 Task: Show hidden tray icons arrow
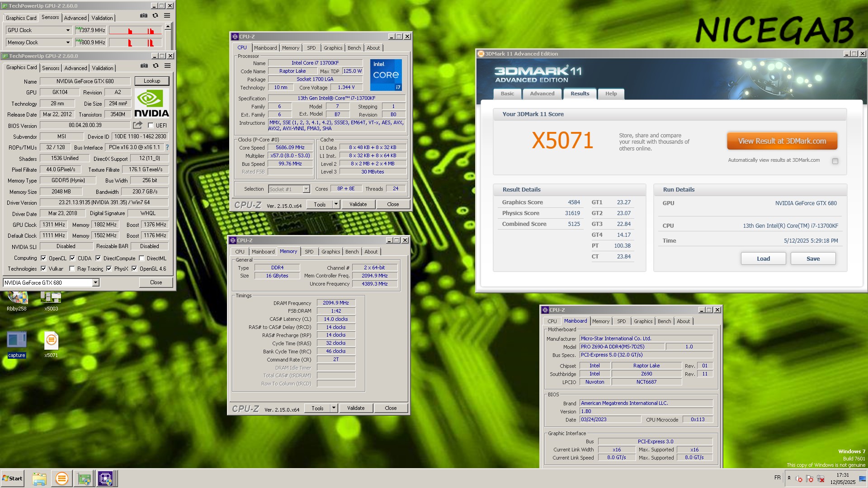click(x=789, y=478)
